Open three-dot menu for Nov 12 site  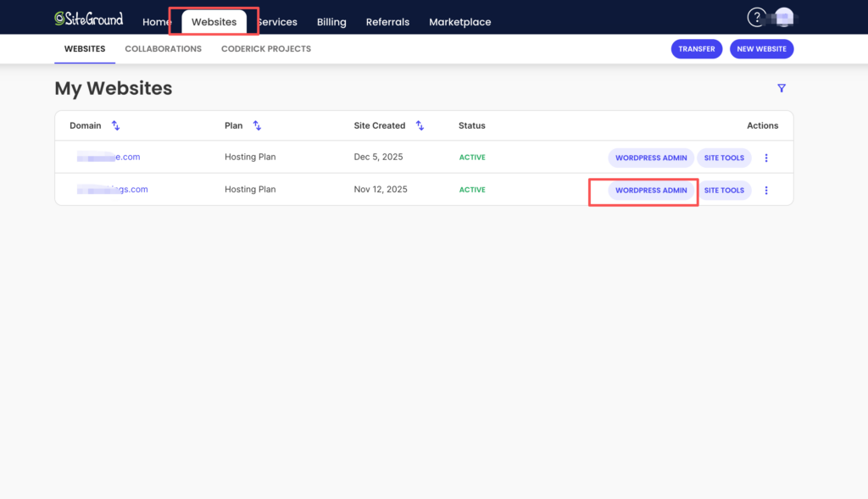pyautogui.click(x=766, y=191)
